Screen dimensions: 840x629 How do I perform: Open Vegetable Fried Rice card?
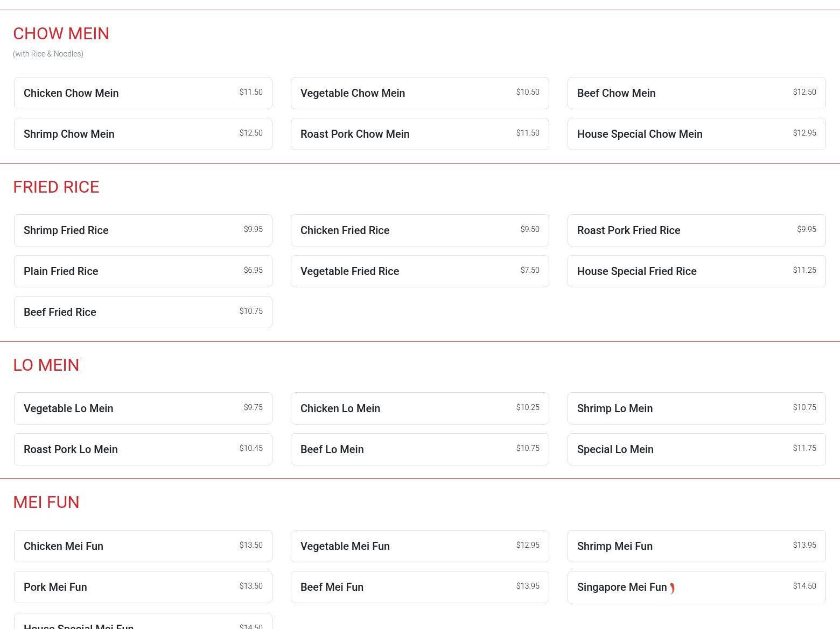(x=419, y=271)
